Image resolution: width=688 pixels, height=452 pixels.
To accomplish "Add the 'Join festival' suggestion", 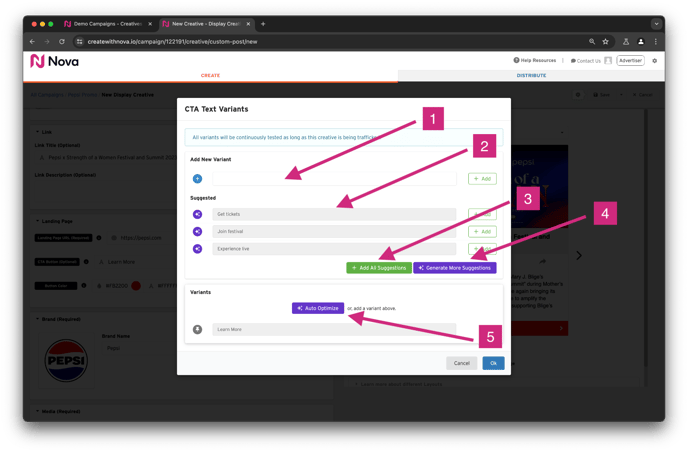I will pyautogui.click(x=482, y=231).
